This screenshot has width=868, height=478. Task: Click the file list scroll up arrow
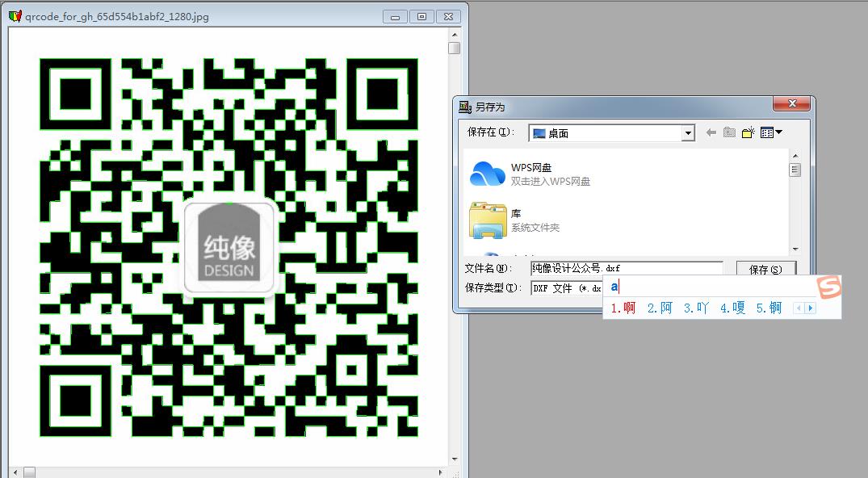795,156
